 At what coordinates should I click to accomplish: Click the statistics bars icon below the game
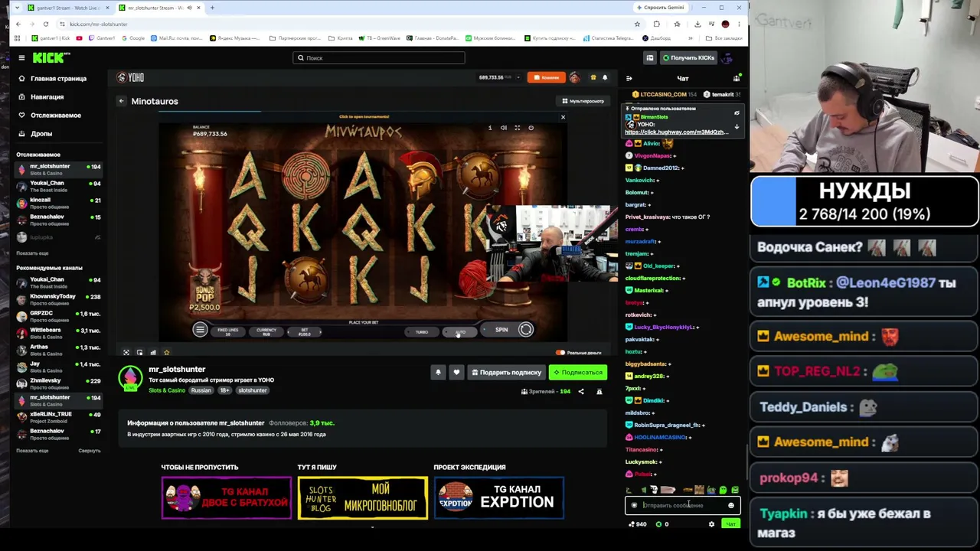[153, 353]
